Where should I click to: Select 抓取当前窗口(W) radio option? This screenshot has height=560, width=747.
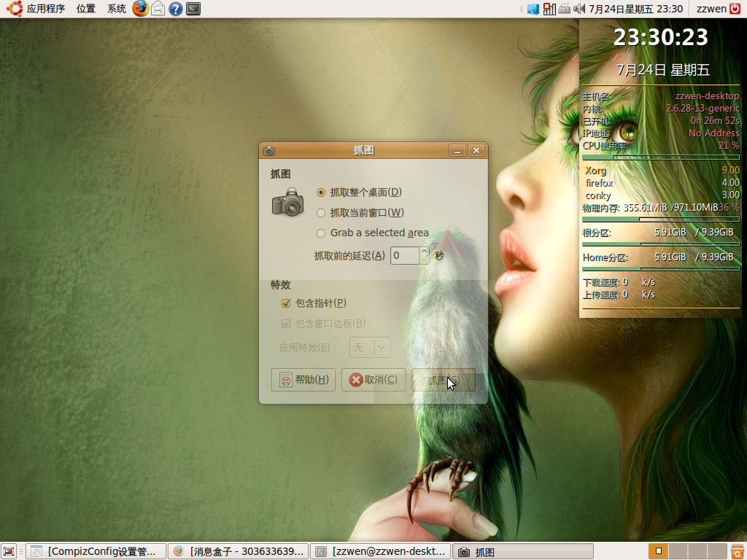(360, 212)
